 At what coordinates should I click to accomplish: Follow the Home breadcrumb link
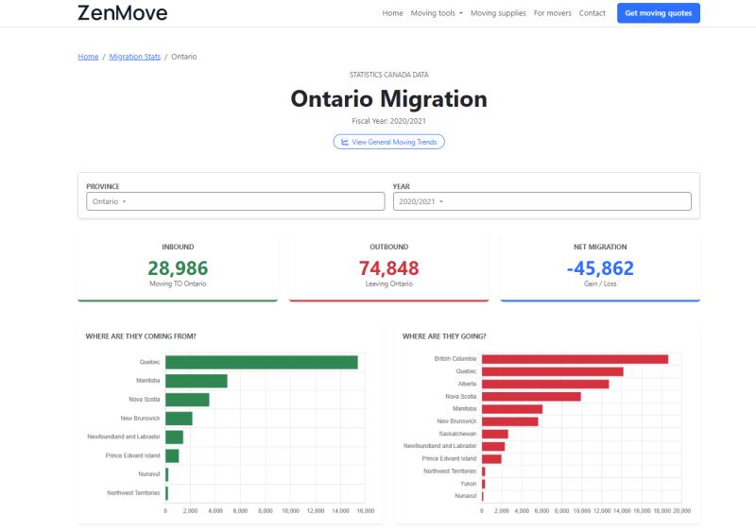click(x=88, y=57)
